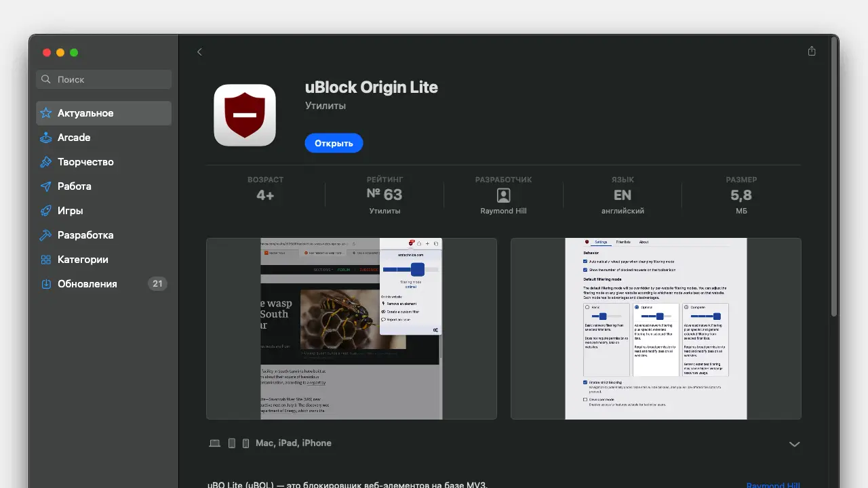This screenshot has height=488, width=868.
Task: Click in the Поиск search field
Action: pyautogui.click(x=104, y=79)
